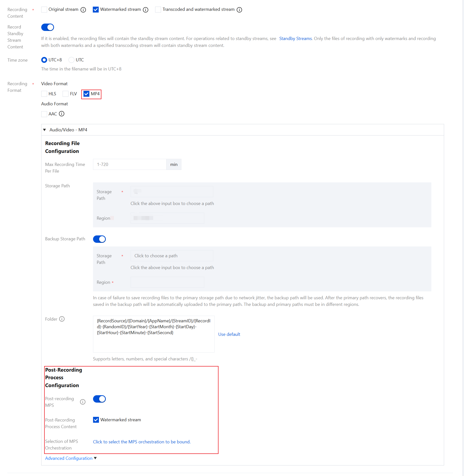
Task: Click info icon for Transcoded and watermarked stream
Action: 239,10
